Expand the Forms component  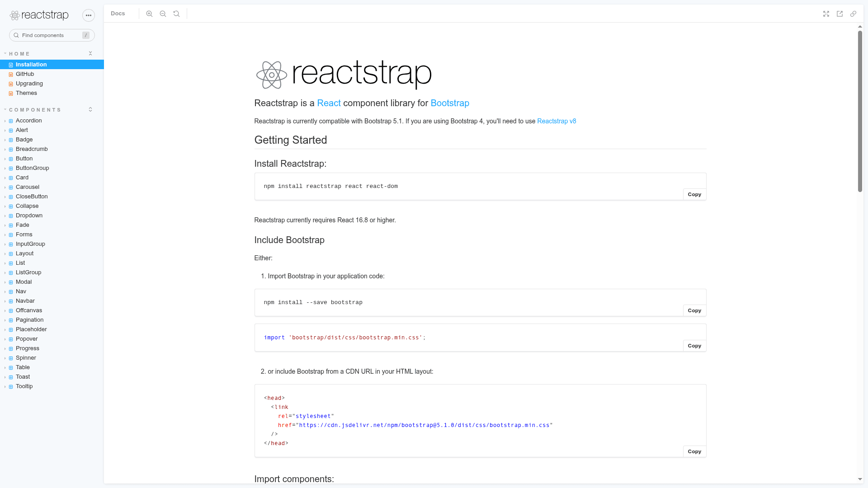[52, 235]
